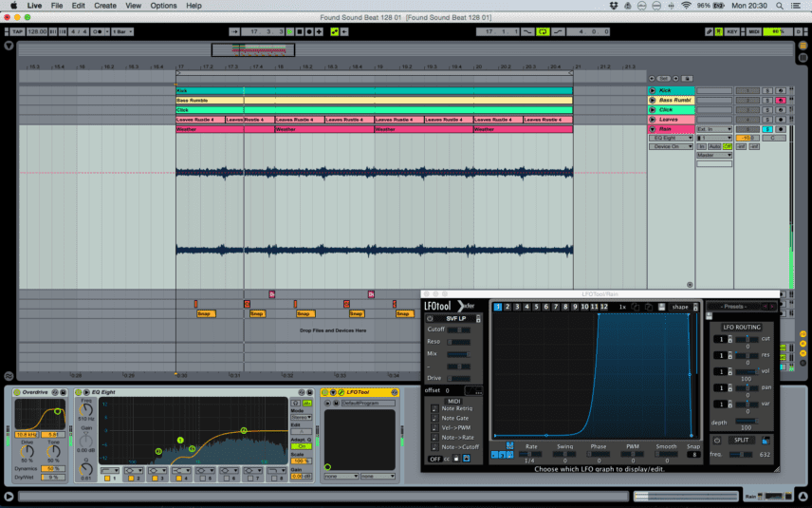Open EQ Eight device chooser dropdown
This screenshot has height=508, width=812.
pyautogui.click(x=672, y=138)
